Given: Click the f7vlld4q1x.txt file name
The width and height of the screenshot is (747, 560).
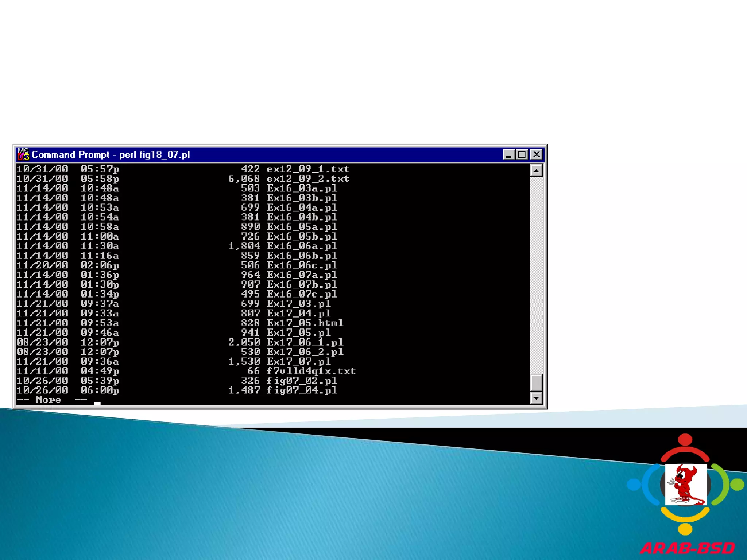Looking at the screenshot, I should click(x=311, y=371).
